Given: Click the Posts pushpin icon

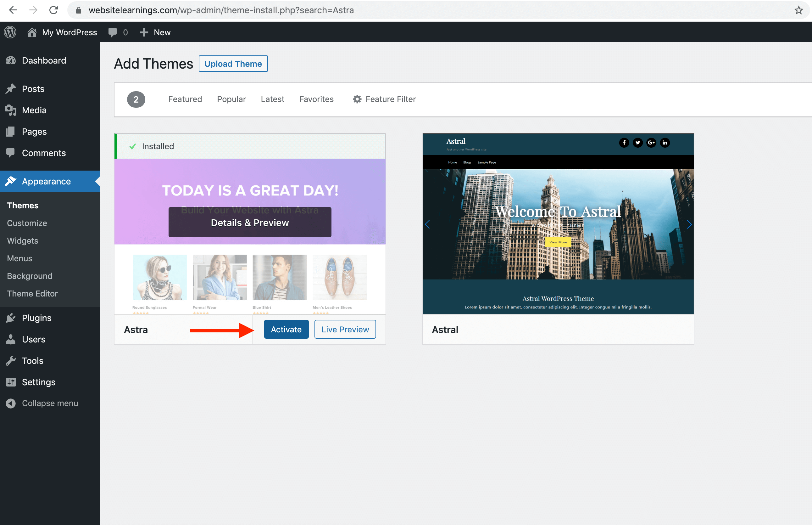Looking at the screenshot, I should coord(11,89).
